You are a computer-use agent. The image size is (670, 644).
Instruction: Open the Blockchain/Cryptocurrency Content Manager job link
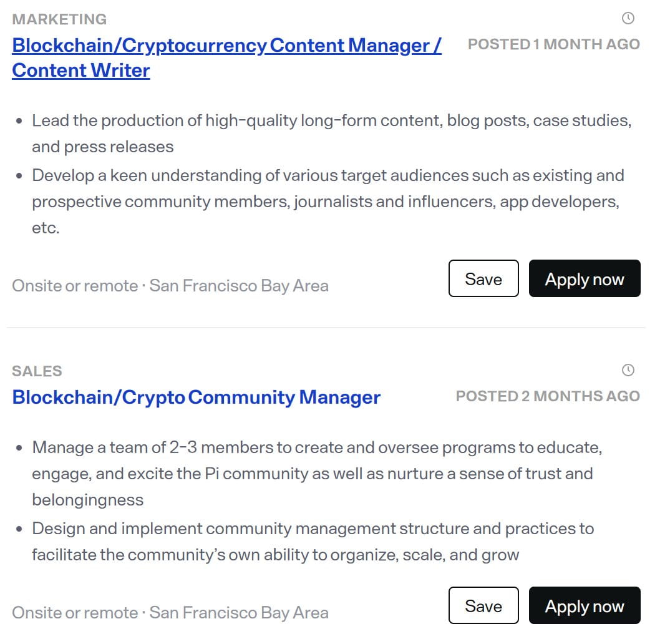(226, 46)
